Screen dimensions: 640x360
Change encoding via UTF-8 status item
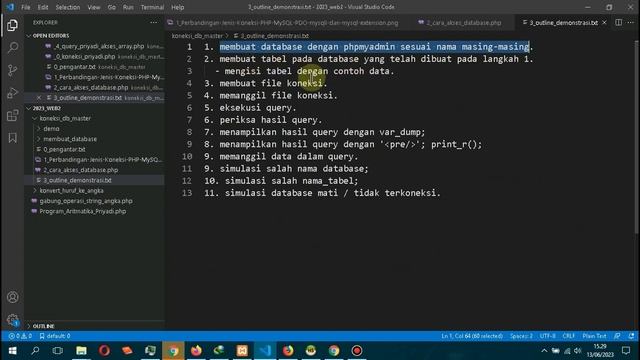[547, 336]
